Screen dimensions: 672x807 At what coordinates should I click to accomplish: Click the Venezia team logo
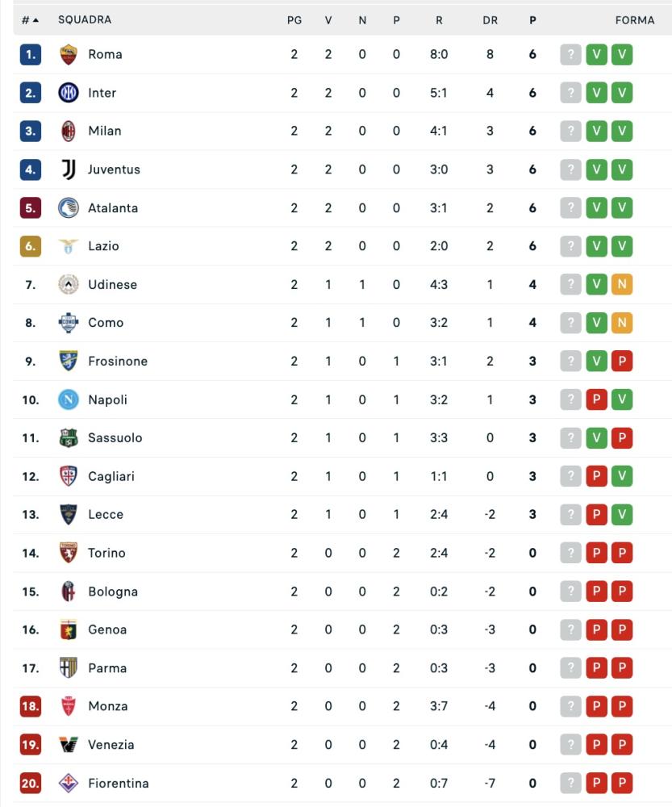tap(69, 745)
